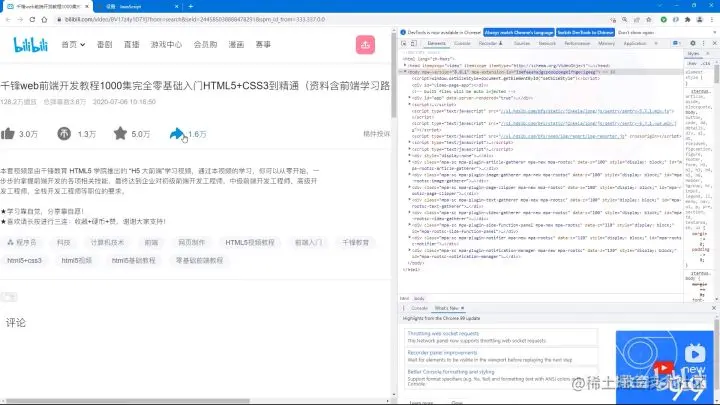
Task: Open the Performance tab
Action: pyautogui.click(x=577, y=43)
